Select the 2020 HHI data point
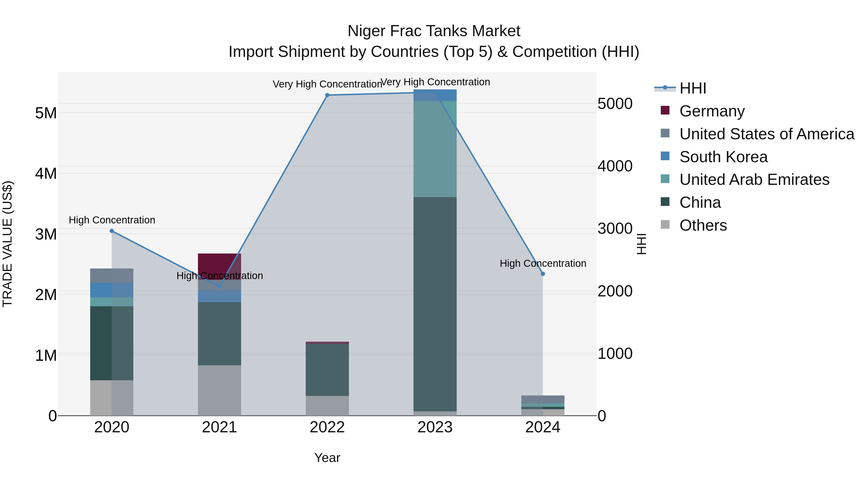This screenshot has height=488, width=868. pyautogui.click(x=112, y=231)
